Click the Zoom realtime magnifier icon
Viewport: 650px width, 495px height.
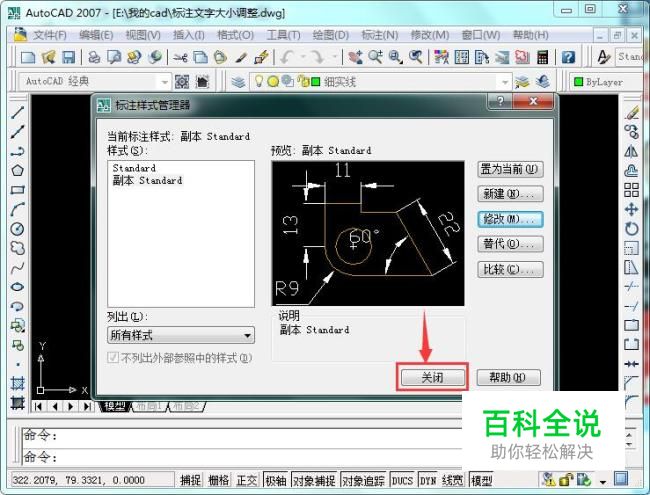(376, 57)
